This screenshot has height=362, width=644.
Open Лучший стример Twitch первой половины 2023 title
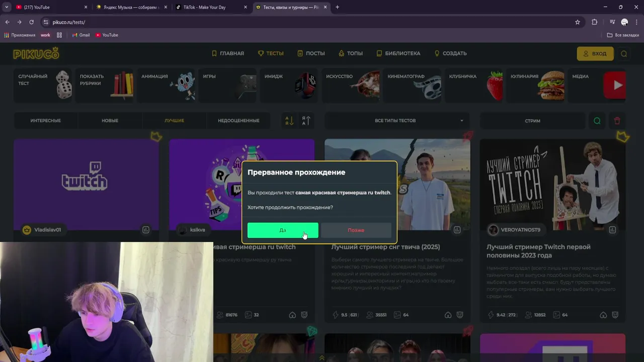coord(538,251)
